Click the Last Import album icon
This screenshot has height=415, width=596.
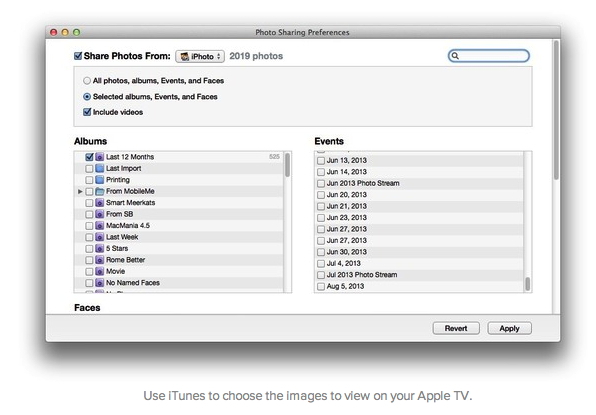(99, 168)
